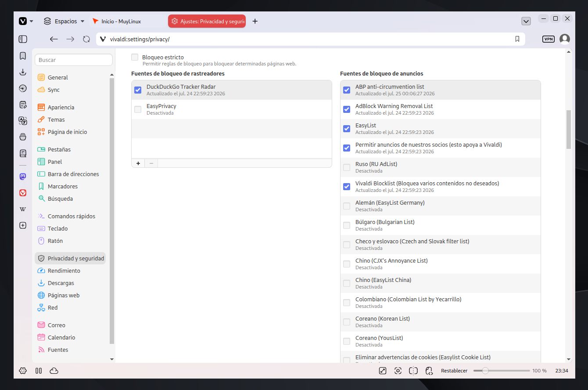Open the Vivaldi main menu icon

[x=23, y=21]
